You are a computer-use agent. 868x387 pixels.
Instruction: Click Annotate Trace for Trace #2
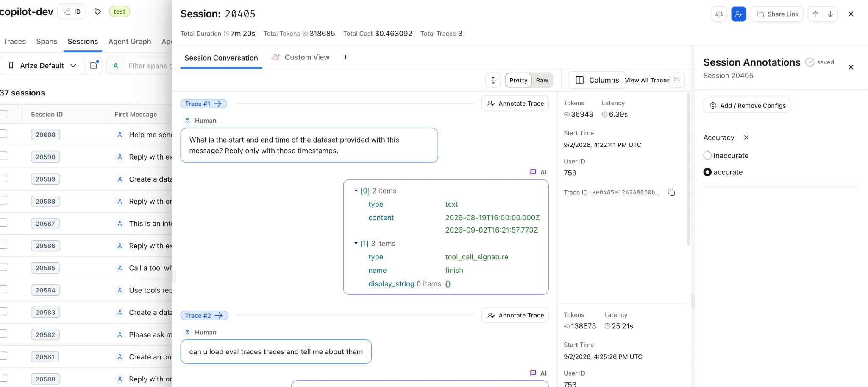[515, 315]
